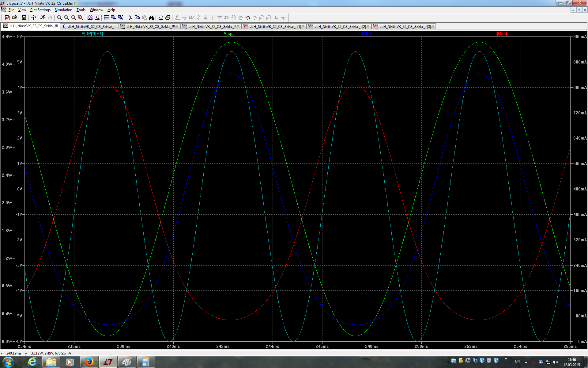
Task: Click the Open file folder icon
Action: tap(14, 18)
